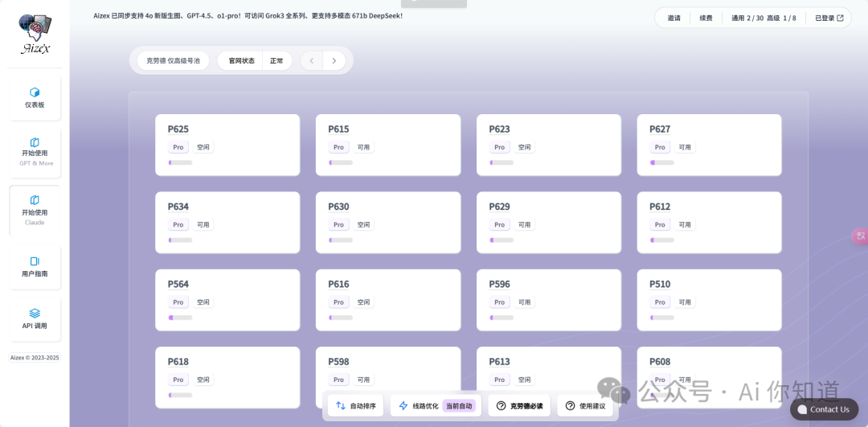Image resolution: width=868 pixels, height=427 pixels.
Task: Click the 空闲 tag on P623
Action: 524,147
